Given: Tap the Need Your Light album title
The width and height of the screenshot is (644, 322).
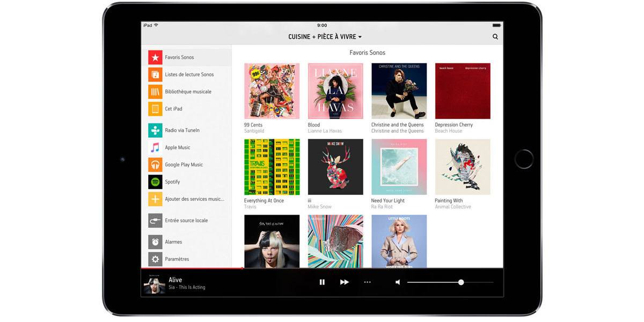Looking at the screenshot, I should (388, 201).
